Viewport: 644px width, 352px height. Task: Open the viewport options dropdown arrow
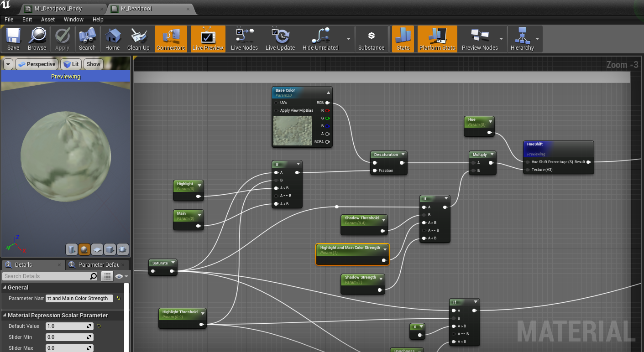(8, 64)
